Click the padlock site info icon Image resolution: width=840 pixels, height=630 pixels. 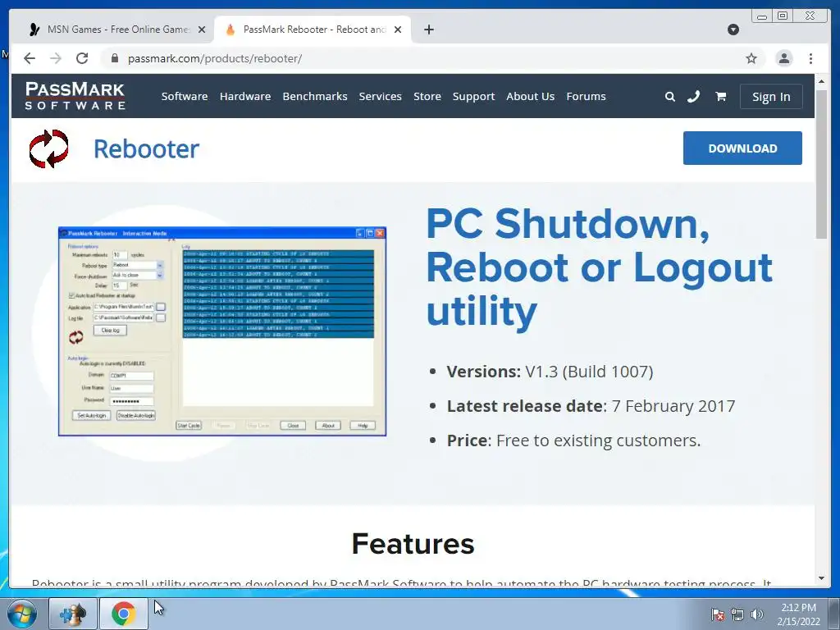pos(114,58)
